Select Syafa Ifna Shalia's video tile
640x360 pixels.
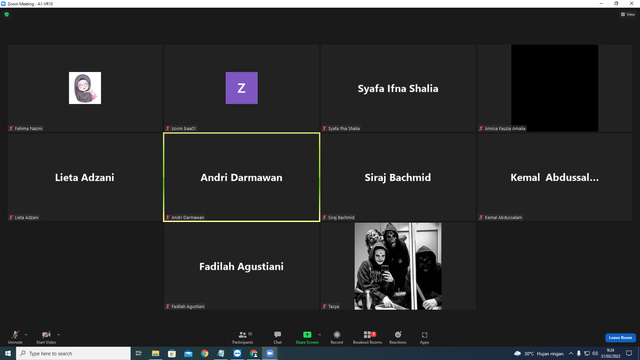point(398,88)
